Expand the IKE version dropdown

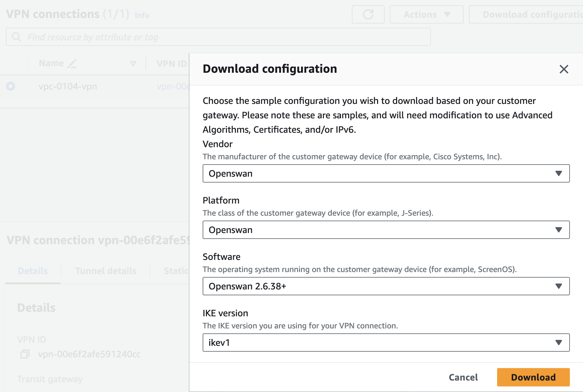coord(386,343)
